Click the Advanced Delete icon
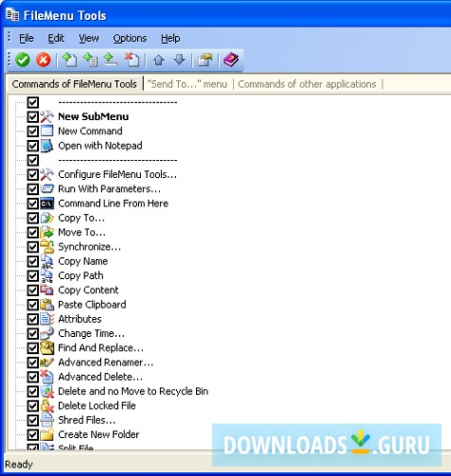 coord(47,377)
